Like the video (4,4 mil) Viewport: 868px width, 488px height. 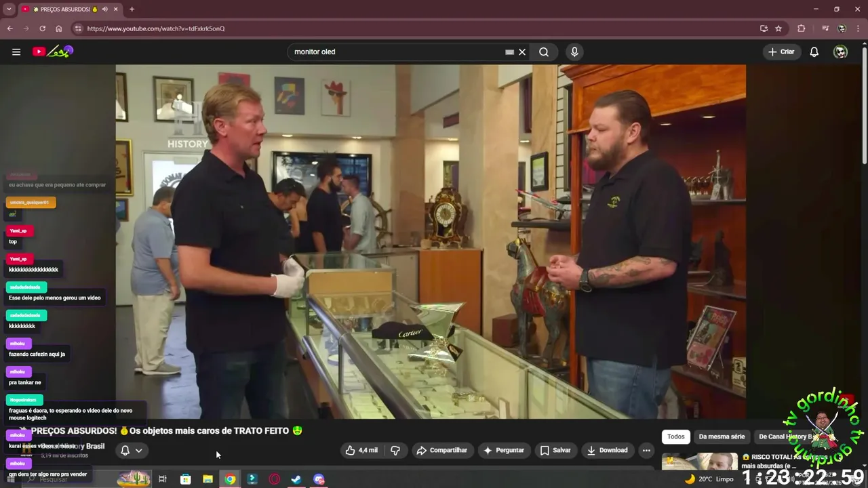pyautogui.click(x=362, y=450)
